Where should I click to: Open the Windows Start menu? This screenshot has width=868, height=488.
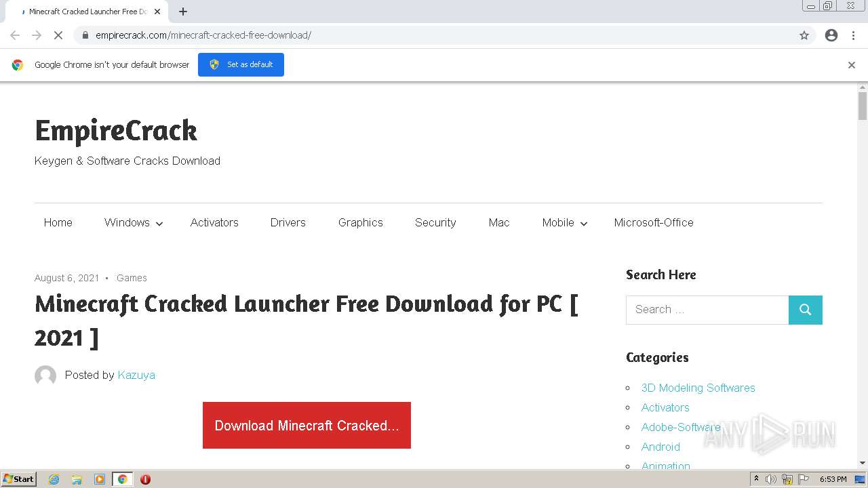(19, 479)
